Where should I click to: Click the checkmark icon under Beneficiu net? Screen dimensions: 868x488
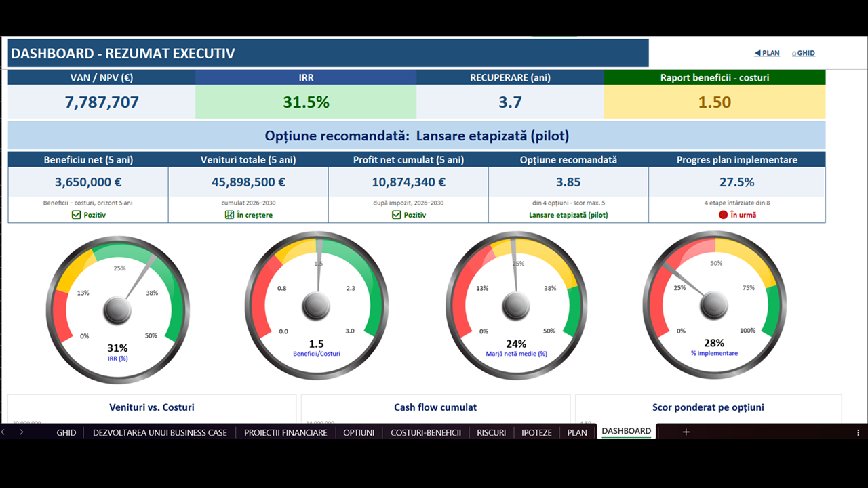click(x=76, y=215)
